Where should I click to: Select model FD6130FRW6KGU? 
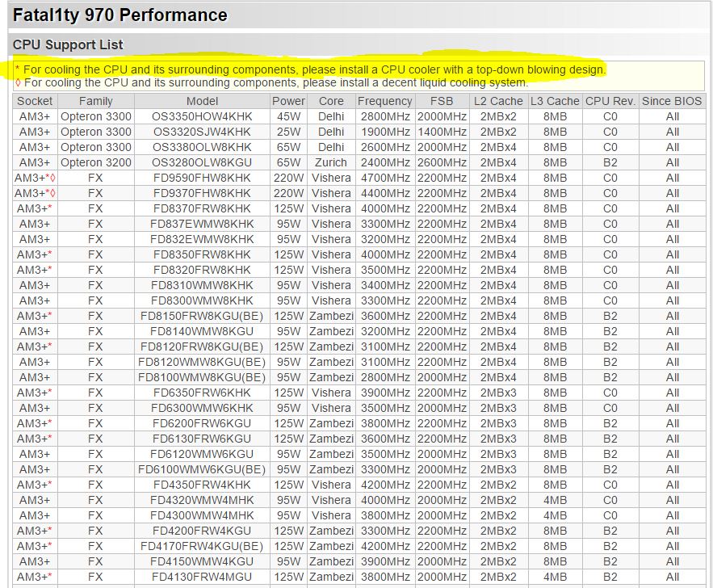point(202,439)
